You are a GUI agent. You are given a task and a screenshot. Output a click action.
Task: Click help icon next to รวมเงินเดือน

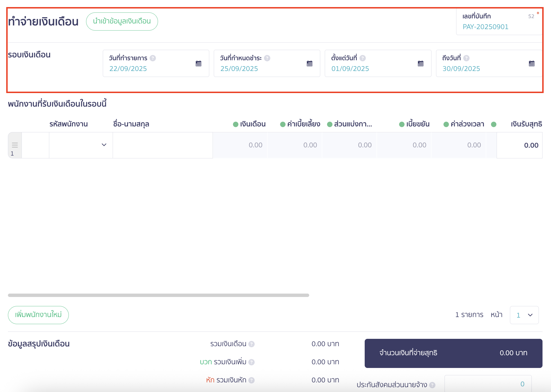point(251,344)
